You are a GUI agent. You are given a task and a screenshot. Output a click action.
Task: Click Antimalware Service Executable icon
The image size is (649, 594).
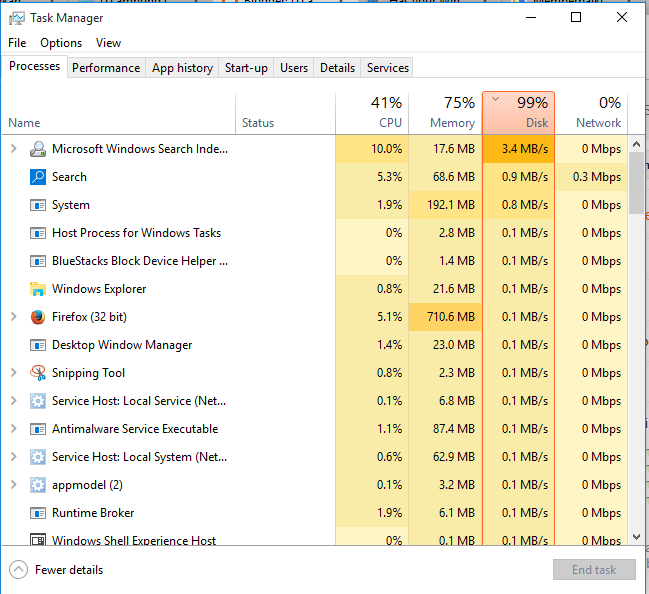[x=38, y=429]
